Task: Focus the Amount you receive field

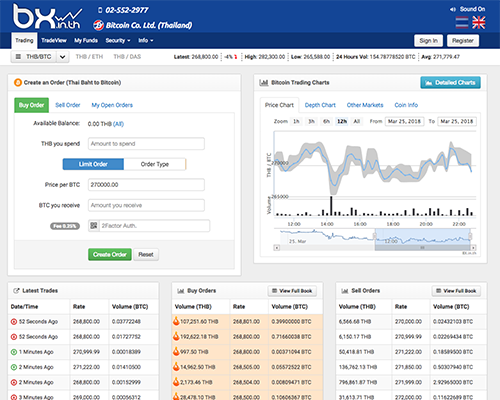Action: coord(146,205)
